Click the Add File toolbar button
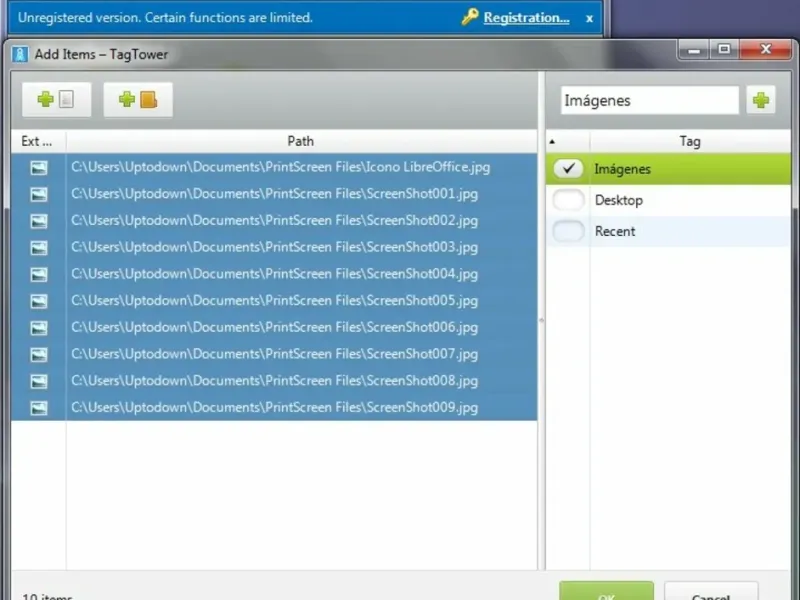This screenshot has height=600, width=800. (x=56, y=99)
